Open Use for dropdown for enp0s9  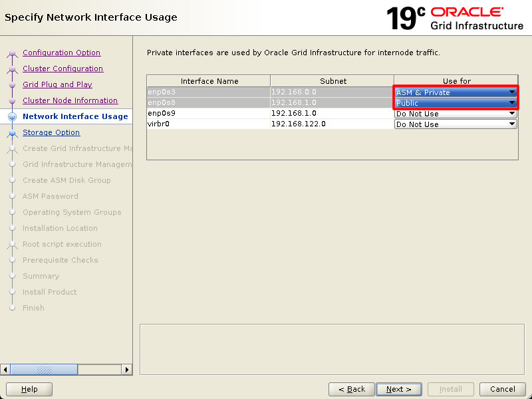coord(456,114)
